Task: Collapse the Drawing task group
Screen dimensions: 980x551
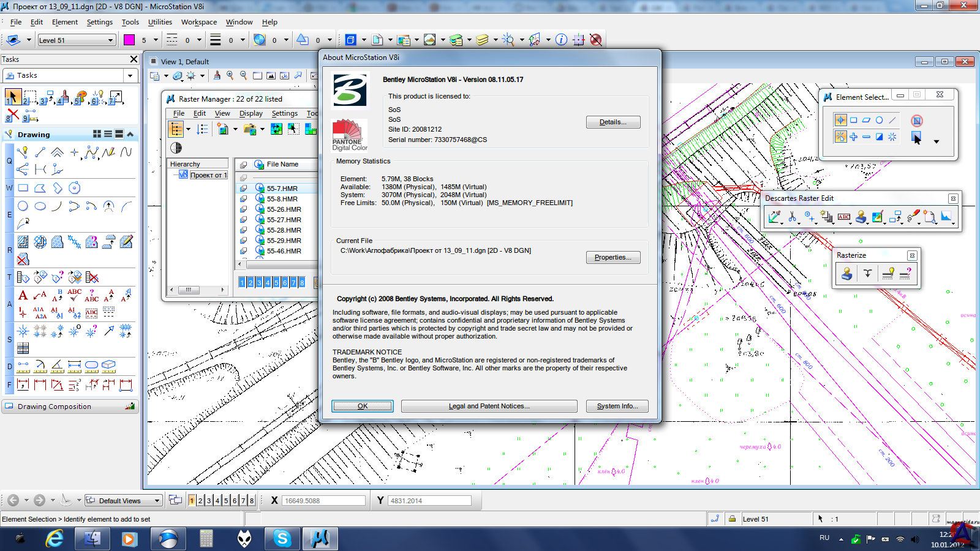Action: point(130,134)
